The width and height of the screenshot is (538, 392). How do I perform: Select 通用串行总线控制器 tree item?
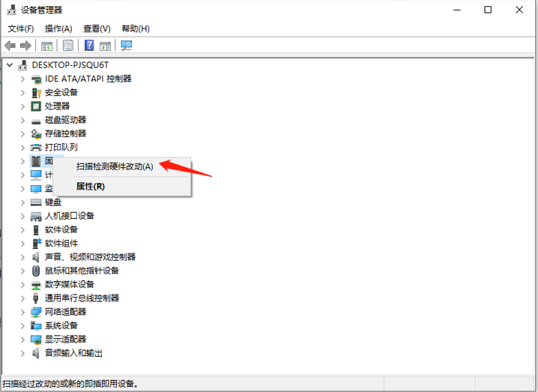[82, 298]
